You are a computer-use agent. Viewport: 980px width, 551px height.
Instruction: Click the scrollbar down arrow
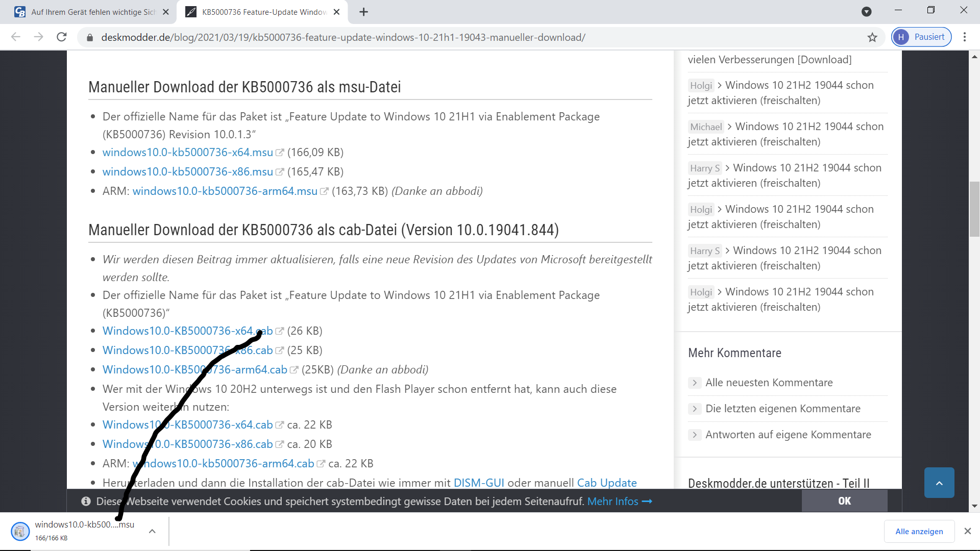pyautogui.click(x=974, y=506)
